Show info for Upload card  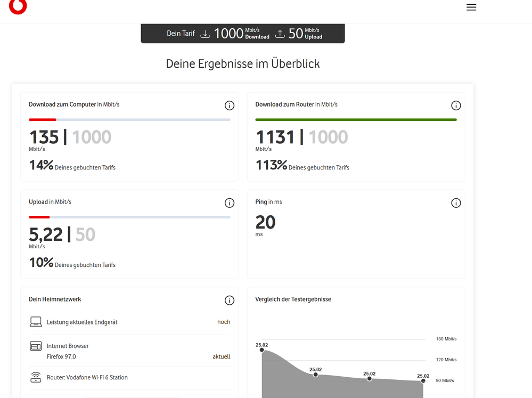[x=230, y=203]
